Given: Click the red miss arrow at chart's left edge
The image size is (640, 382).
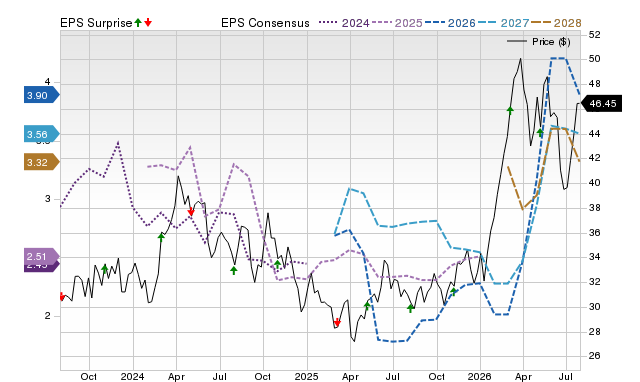Looking at the screenshot, I should [x=62, y=296].
